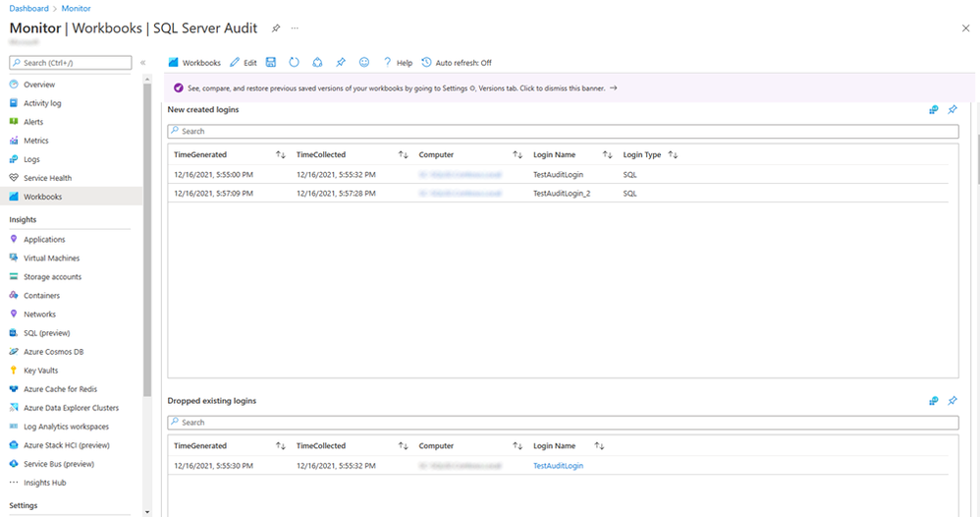
Task: Pin the Dropped existing logins grid
Action: [x=953, y=401]
